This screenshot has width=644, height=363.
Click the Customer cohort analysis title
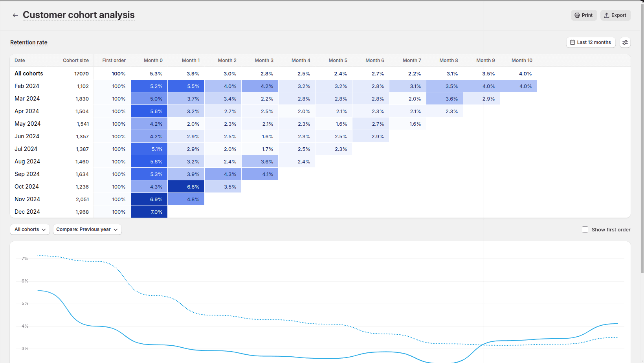point(79,15)
